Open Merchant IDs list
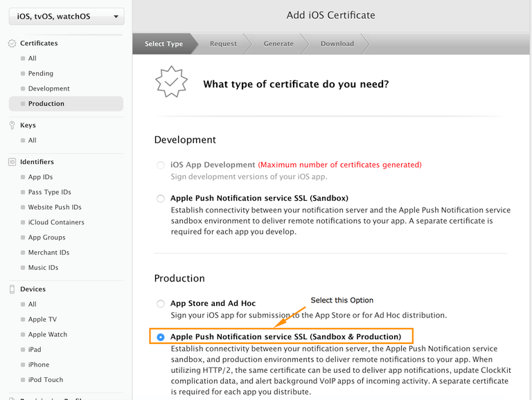Screen dimensions: 532x400 [x=48, y=253]
